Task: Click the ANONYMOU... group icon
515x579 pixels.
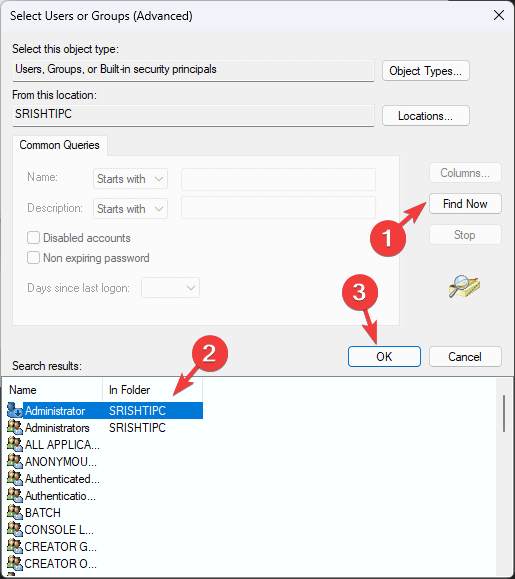Action: pyautogui.click(x=15, y=462)
